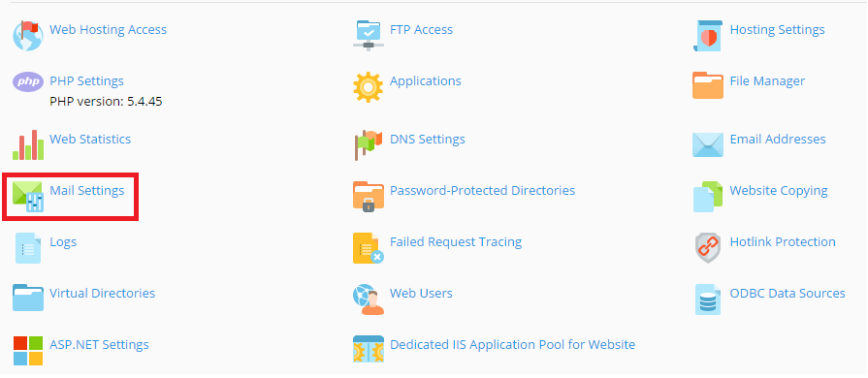
Task: Open the ASP.NET Settings colored squares icon
Action: tap(28, 351)
